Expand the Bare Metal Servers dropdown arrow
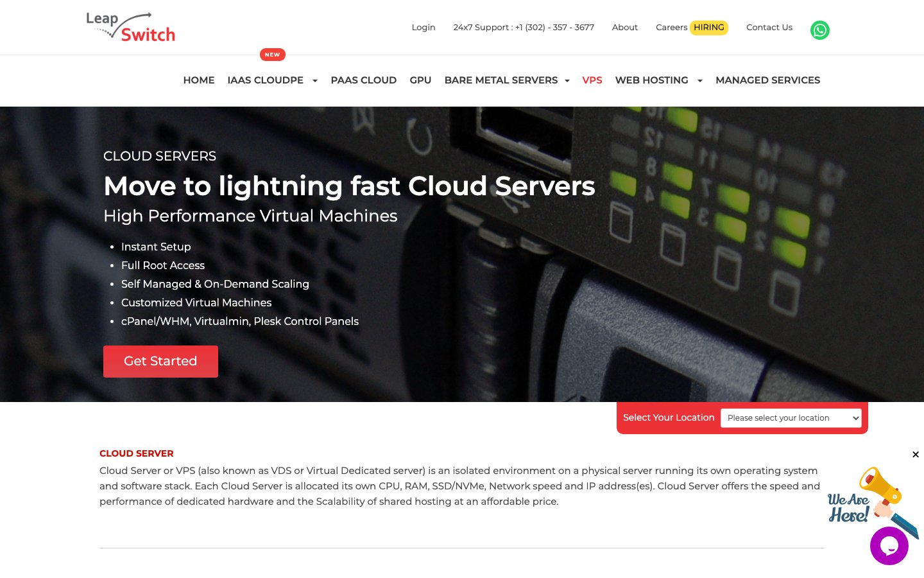Image resolution: width=924 pixels, height=578 pixels. click(567, 81)
